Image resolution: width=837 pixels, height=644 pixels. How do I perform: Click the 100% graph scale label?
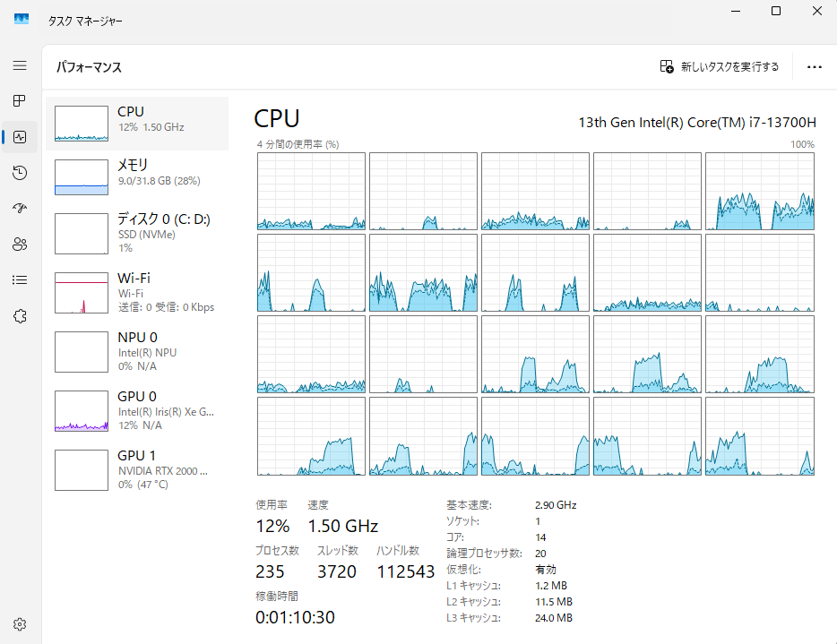802,144
